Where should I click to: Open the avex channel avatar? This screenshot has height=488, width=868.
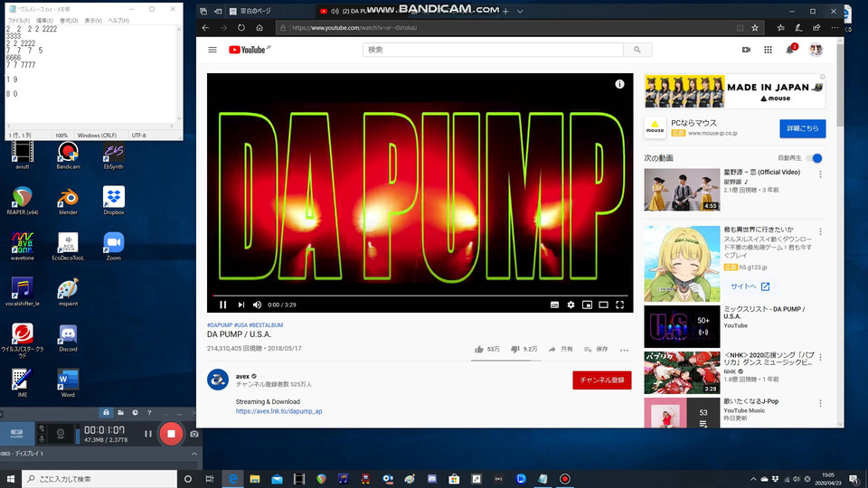(218, 380)
